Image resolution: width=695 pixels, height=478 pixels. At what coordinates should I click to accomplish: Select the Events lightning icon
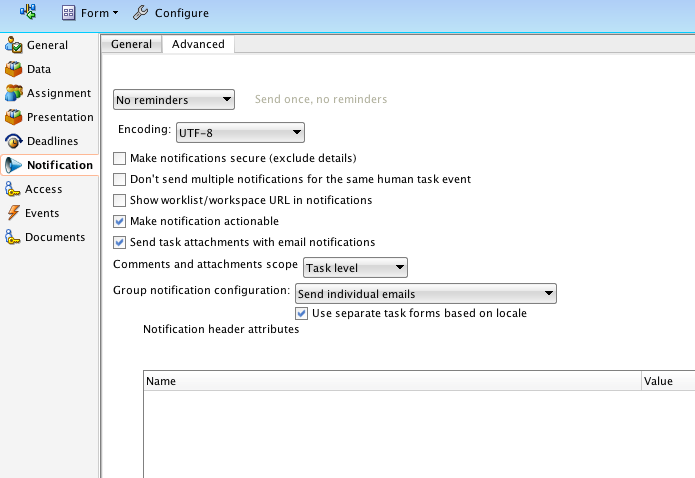pos(13,213)
